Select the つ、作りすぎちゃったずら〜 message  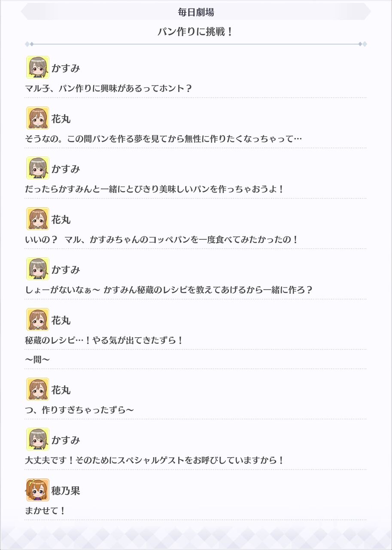point(79,410)
